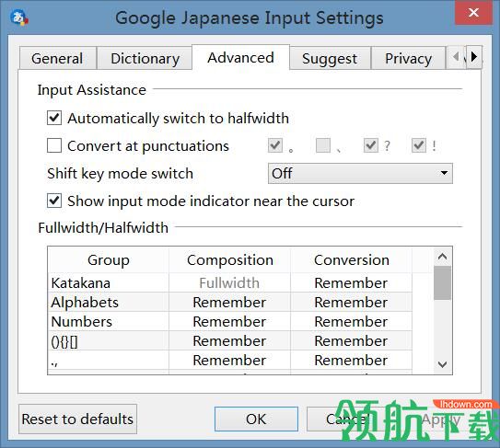Switch to the Privacy tab
This screenshot has width=500, height=448.
tap(408, 59)
